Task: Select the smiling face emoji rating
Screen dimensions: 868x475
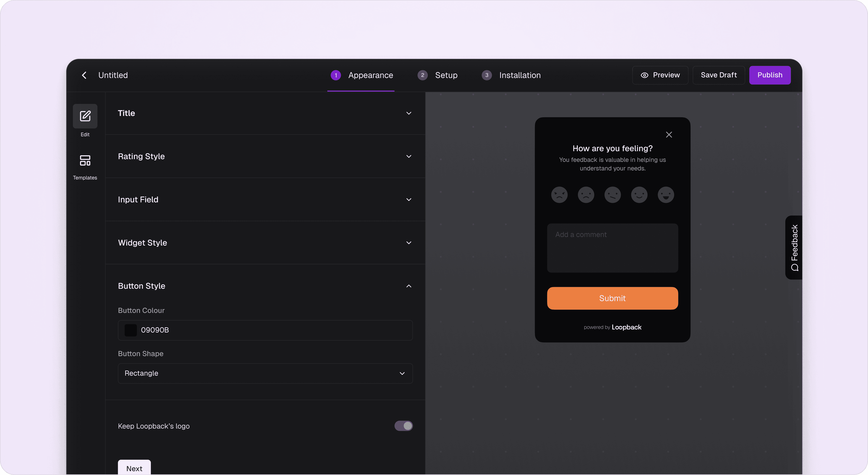Action: [639, 195]
